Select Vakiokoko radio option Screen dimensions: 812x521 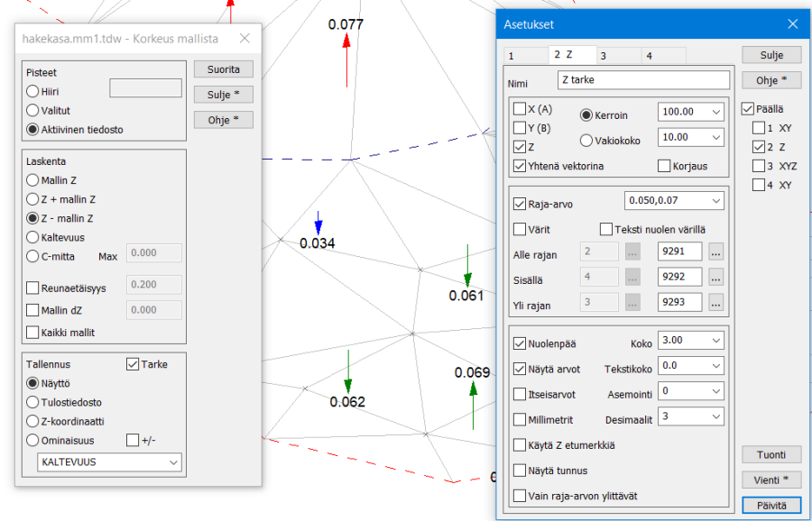(x=586, y=141)
